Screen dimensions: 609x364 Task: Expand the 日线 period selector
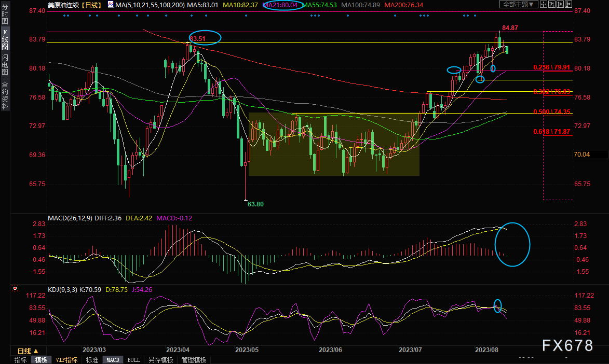(x=28, y=351)
